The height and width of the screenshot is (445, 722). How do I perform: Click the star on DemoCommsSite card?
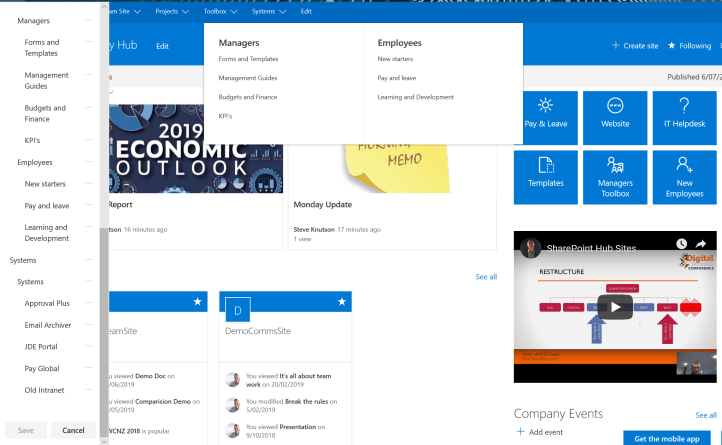coord(342,301)
